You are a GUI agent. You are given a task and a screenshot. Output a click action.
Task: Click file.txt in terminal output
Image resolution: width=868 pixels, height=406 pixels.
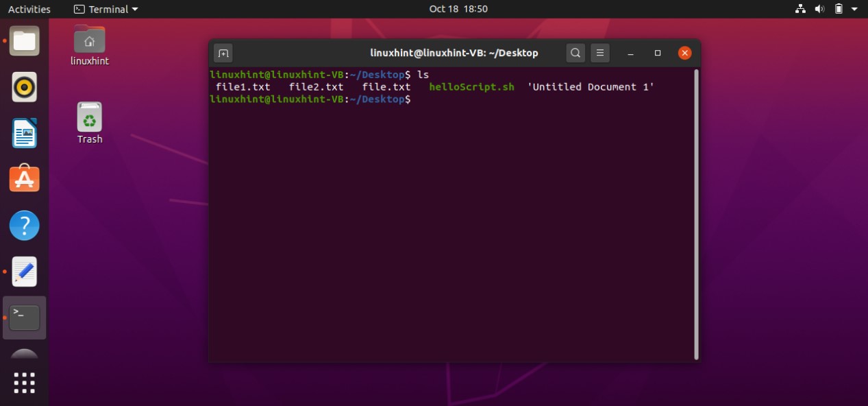[386, 87]
